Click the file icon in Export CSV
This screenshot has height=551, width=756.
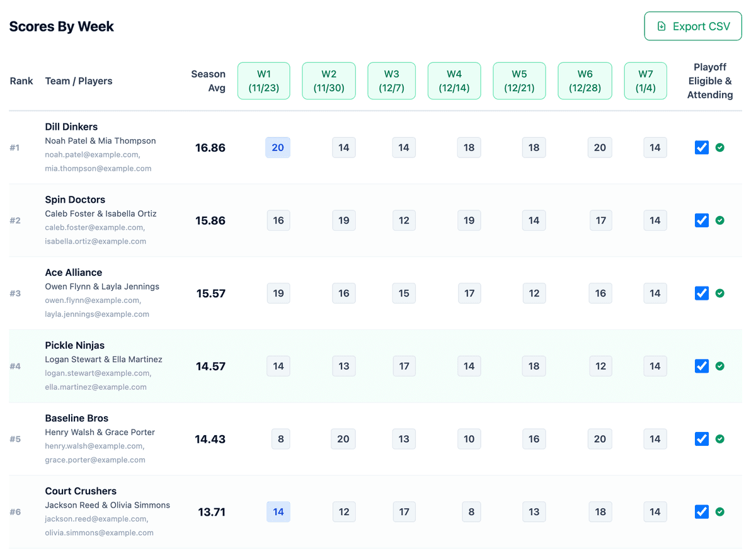[x=661, y=26]
